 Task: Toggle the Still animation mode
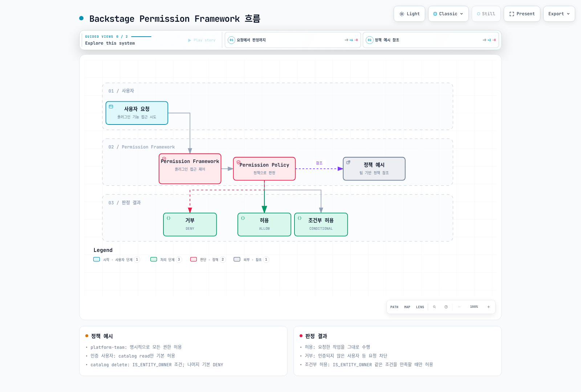pyautogui.click(x=486, y=14)
